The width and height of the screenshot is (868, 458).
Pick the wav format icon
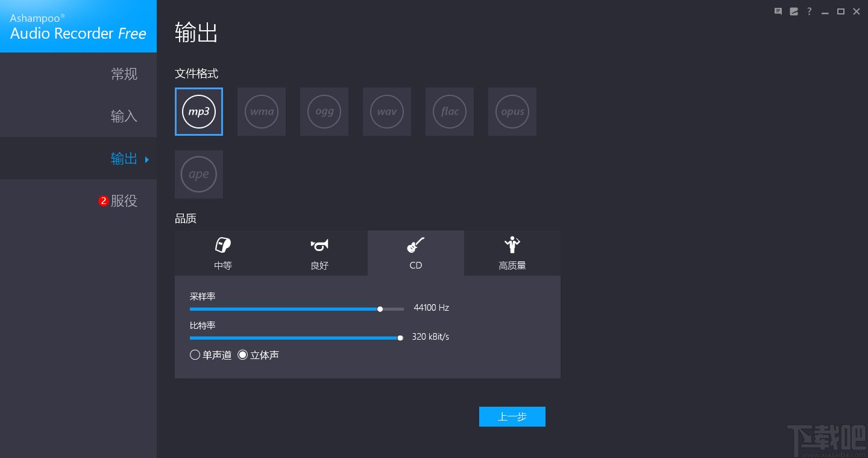click(x=387, y=112)
